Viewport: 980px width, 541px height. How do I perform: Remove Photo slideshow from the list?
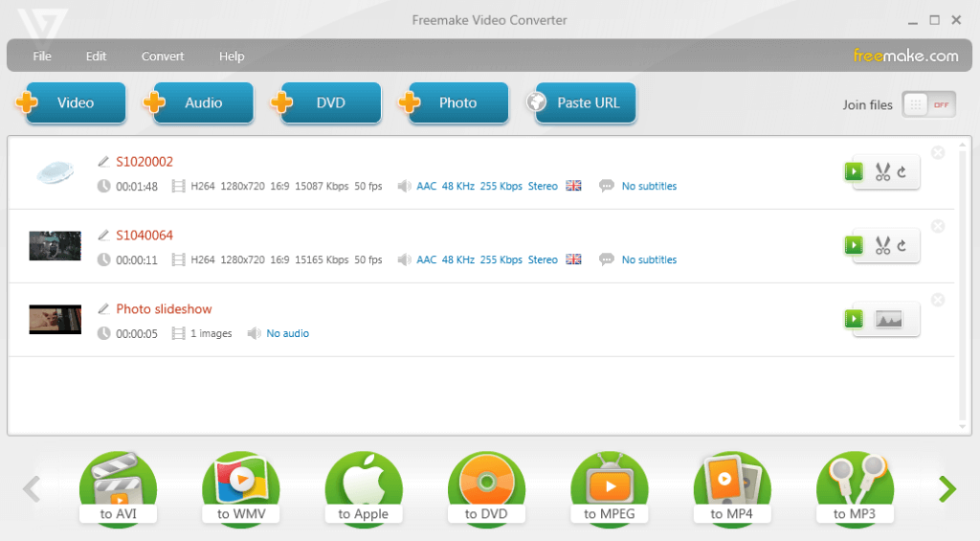[x=938, y=301]
